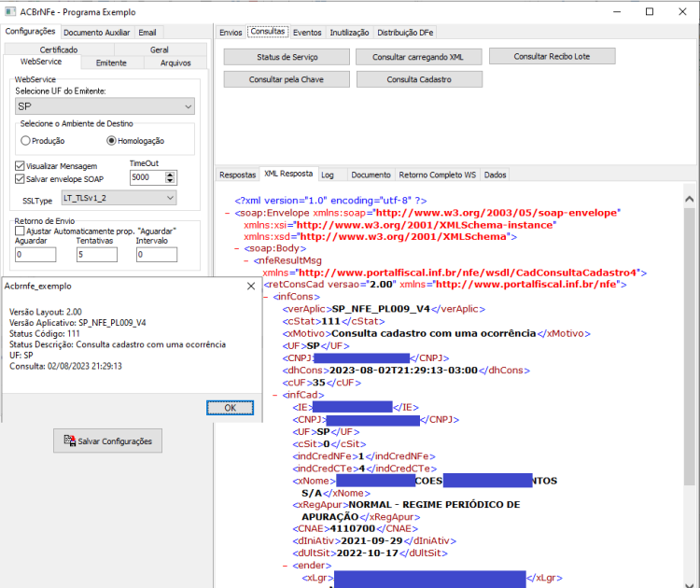Collapse the ender XML node
The height and width of the screenshot is (588, 700).
(x=285, y=566)
